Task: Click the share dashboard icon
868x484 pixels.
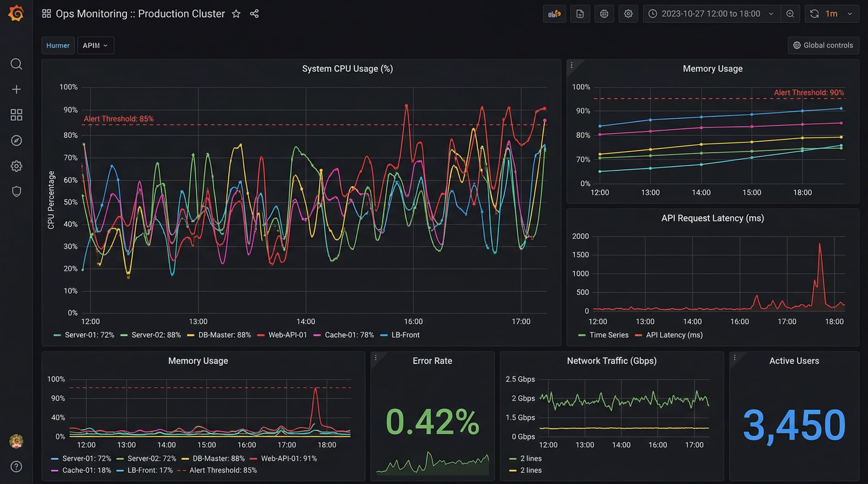Action: click(254, 14)
